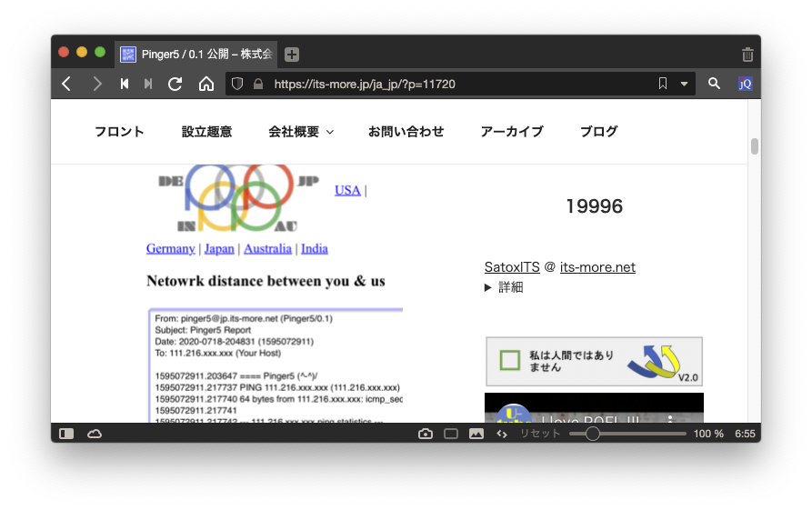The height and width of the screenshot is (510, 812).
Task: Open the closed tabs trash can
Action: point(747,55)
